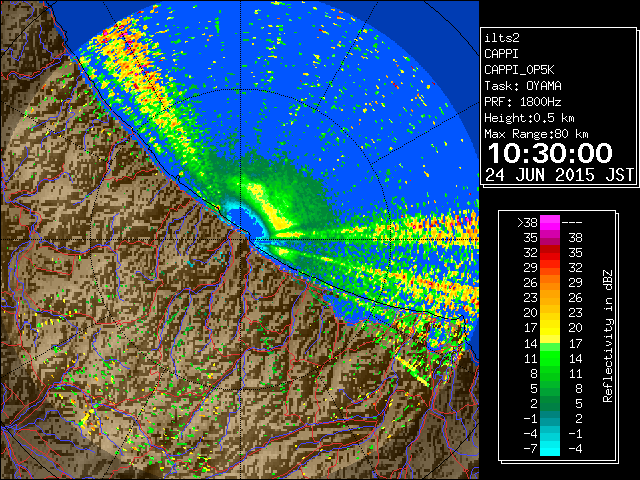Pick the red band of the reflectivity scale

550,253
